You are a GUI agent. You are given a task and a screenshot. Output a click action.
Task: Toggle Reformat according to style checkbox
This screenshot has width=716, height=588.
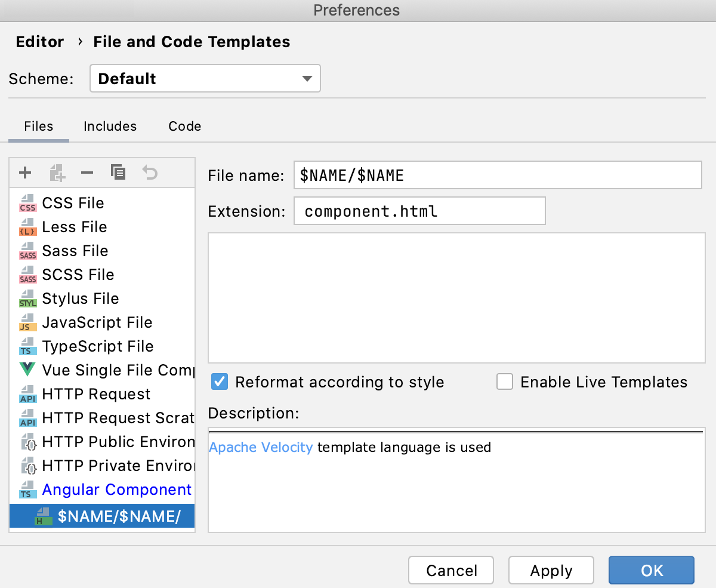[220, 381]
